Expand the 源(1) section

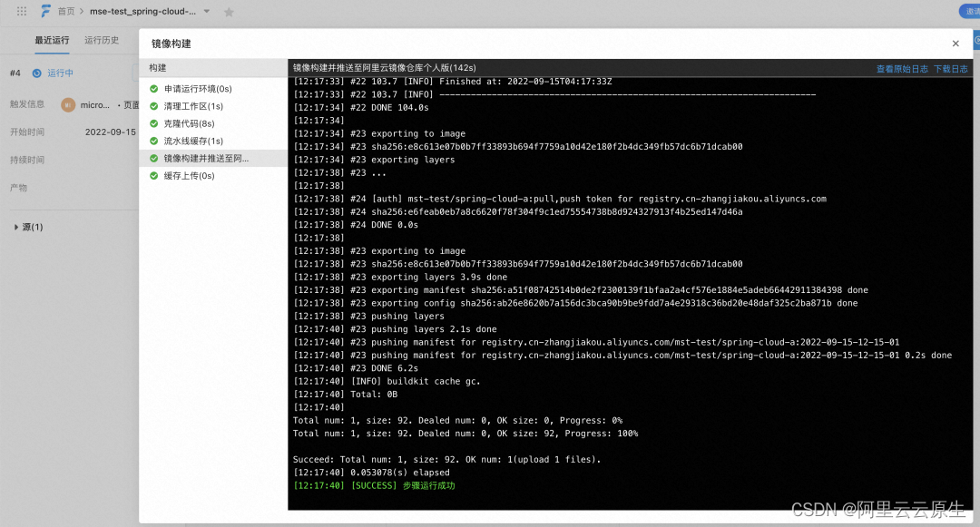28,227
